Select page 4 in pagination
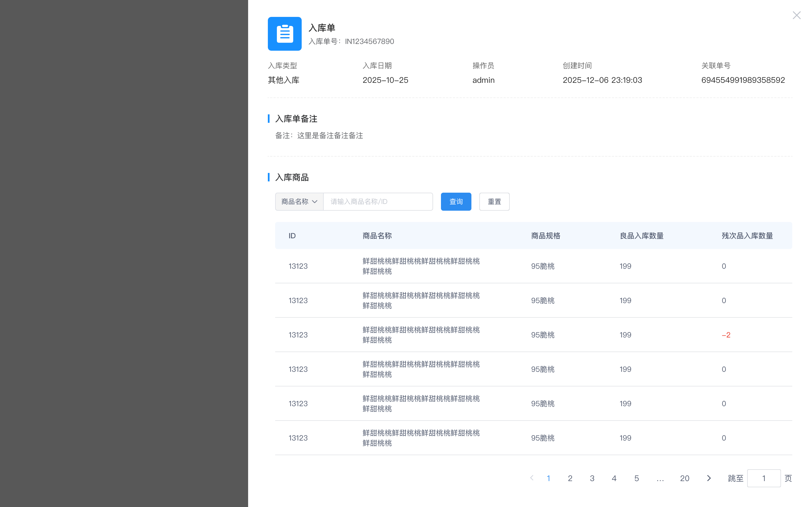812x507 pixels. coord(614,479)
